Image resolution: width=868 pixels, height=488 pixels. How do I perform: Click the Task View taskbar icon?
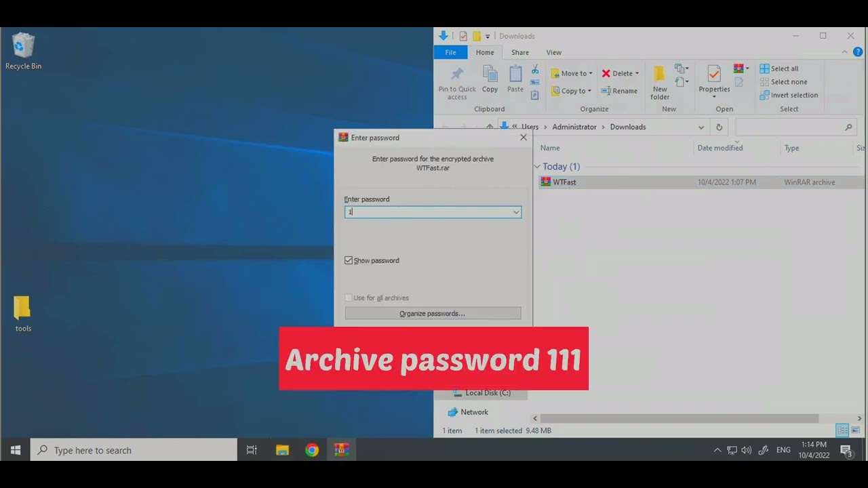point(252,450)
